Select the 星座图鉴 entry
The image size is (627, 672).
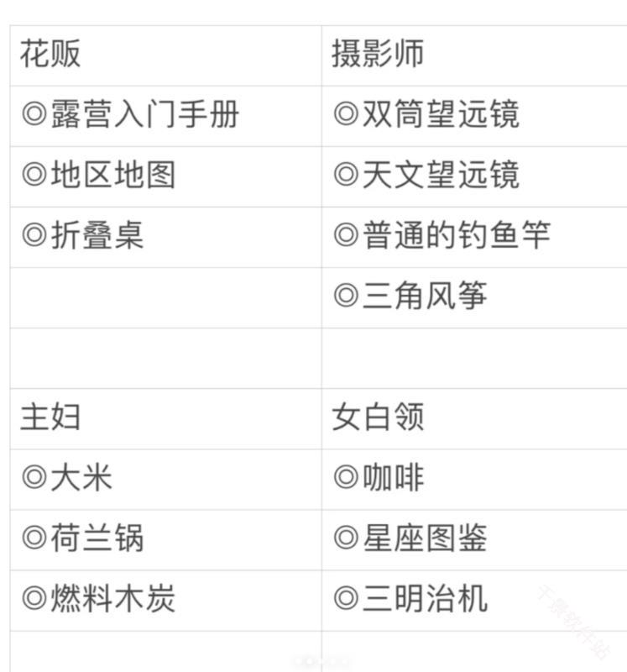(425, 538)
